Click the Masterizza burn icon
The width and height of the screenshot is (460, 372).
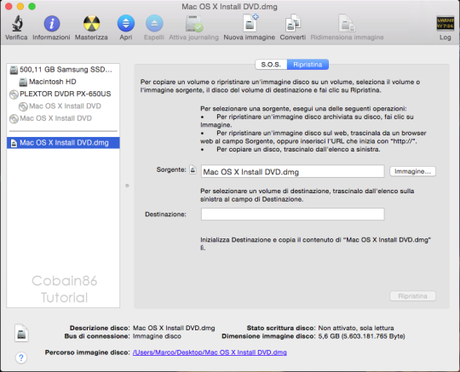(x=91, y=24)
